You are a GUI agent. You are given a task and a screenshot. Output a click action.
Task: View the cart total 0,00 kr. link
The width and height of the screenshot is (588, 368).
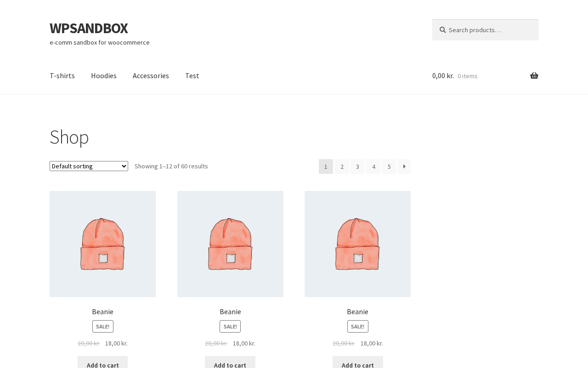click(x=443, y=76)
